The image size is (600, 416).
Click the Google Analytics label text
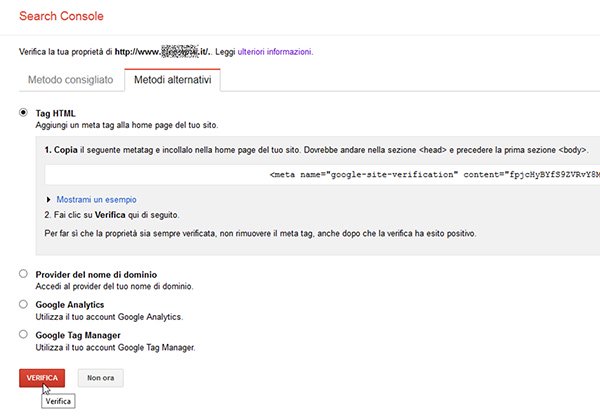70,305
